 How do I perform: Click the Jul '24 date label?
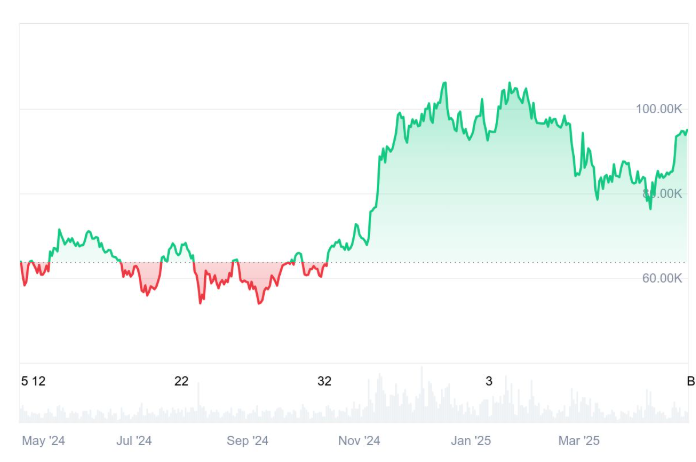(x=134, y=440)
